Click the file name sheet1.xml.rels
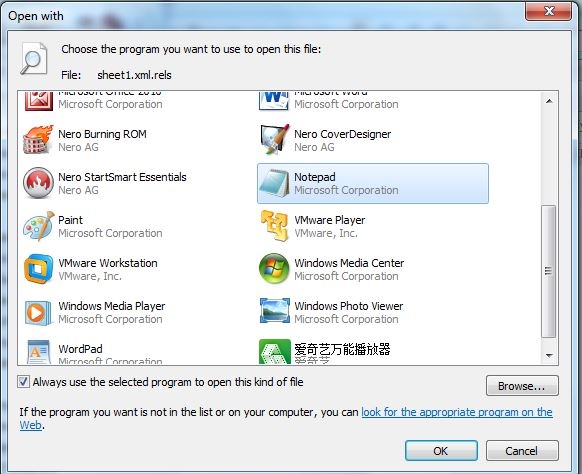The image size is (582, 474). [x=134, y=75]
